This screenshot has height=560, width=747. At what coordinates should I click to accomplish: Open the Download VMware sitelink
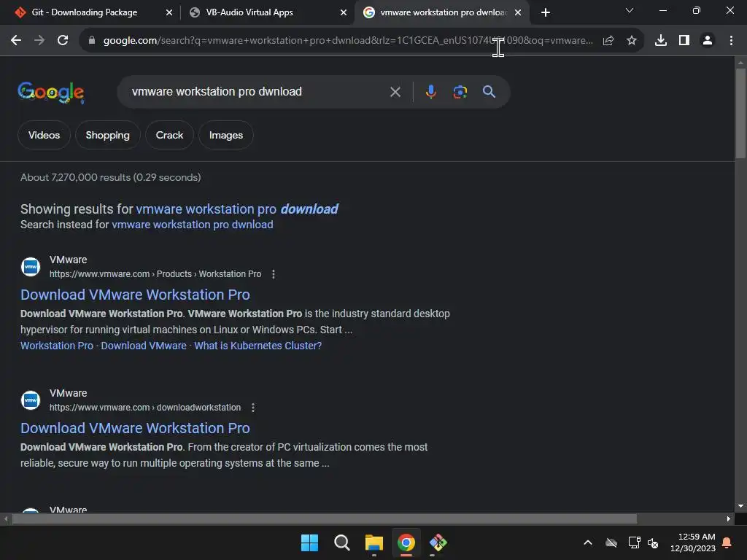144,346
